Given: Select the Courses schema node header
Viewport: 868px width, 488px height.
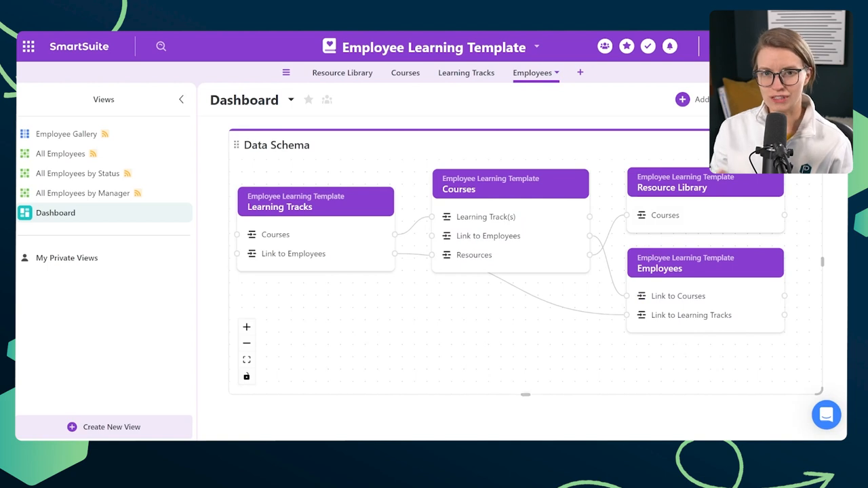Looking at the screenshot, I should pyautogui.click(x=511, y=184).
